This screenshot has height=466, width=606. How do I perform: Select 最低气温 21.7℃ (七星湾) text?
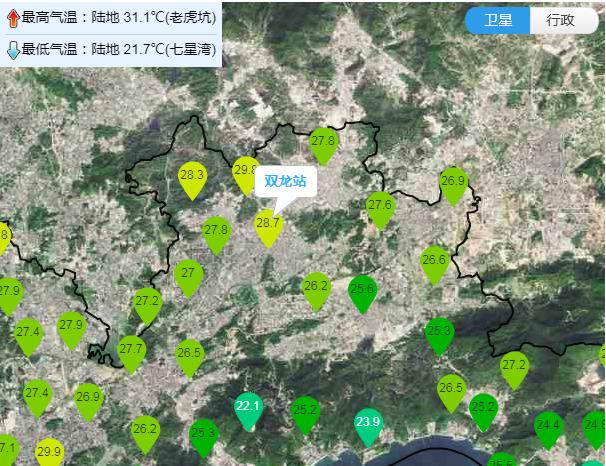[x=118, y=49]
